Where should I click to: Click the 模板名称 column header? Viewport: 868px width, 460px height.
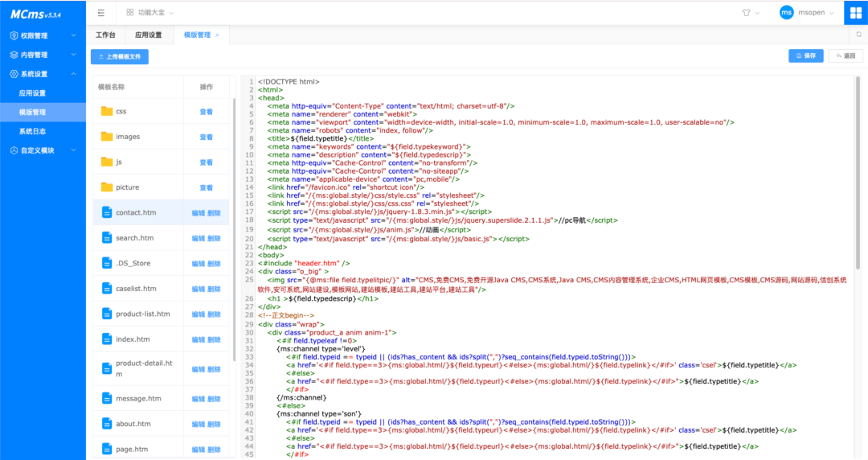[111, 87]
